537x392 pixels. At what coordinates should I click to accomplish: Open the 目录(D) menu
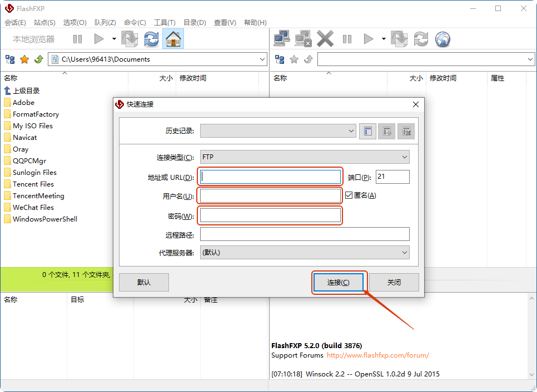(x=195, y=23)
